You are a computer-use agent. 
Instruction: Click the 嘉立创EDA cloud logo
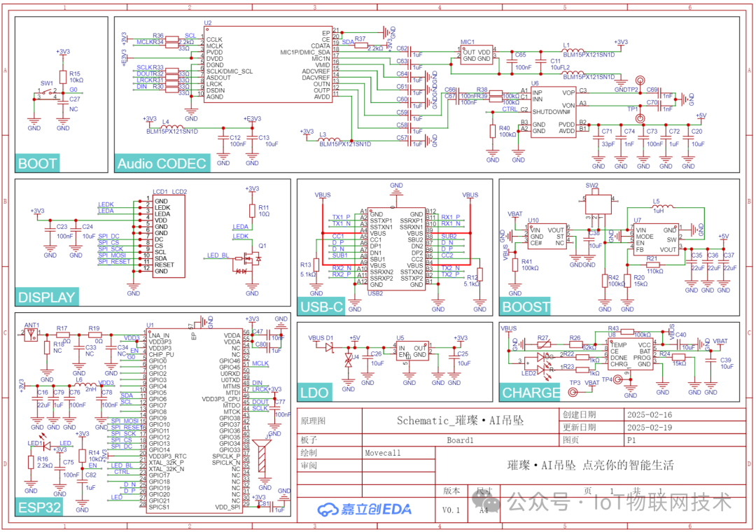(x=328, y=509)
